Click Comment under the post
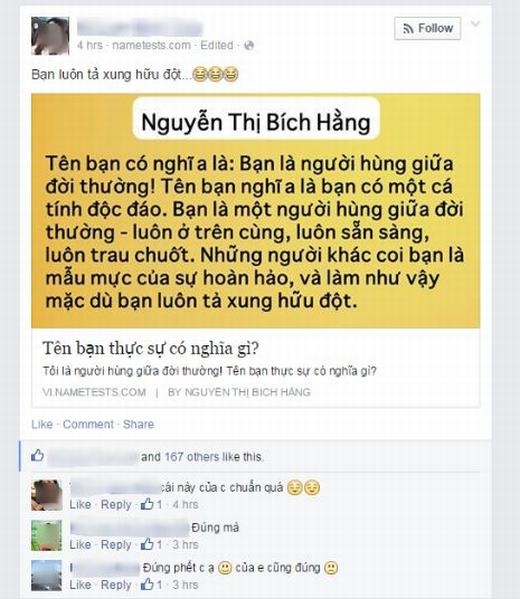 click(x=88, y=424)
